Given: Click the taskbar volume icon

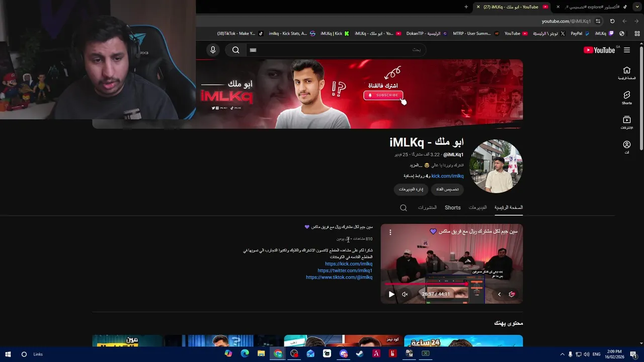Looking at the screenshot, I should coord(586,354).
